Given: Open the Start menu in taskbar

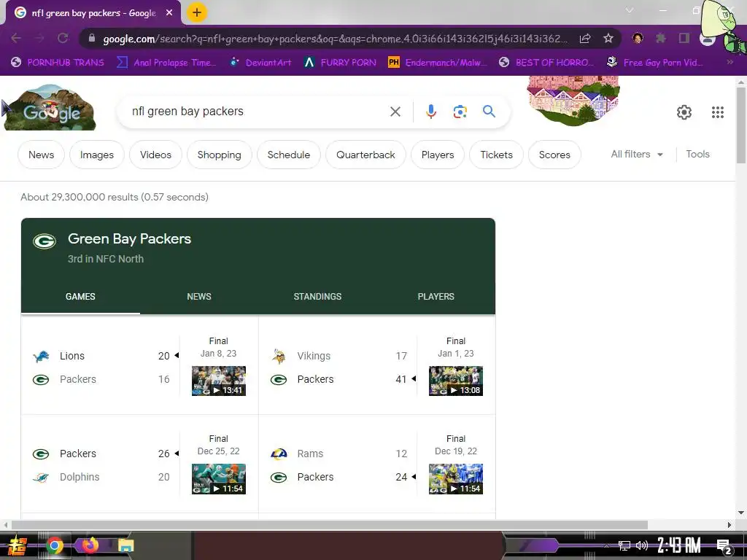Looking at the screenshot, I should [x=18, y=545].
